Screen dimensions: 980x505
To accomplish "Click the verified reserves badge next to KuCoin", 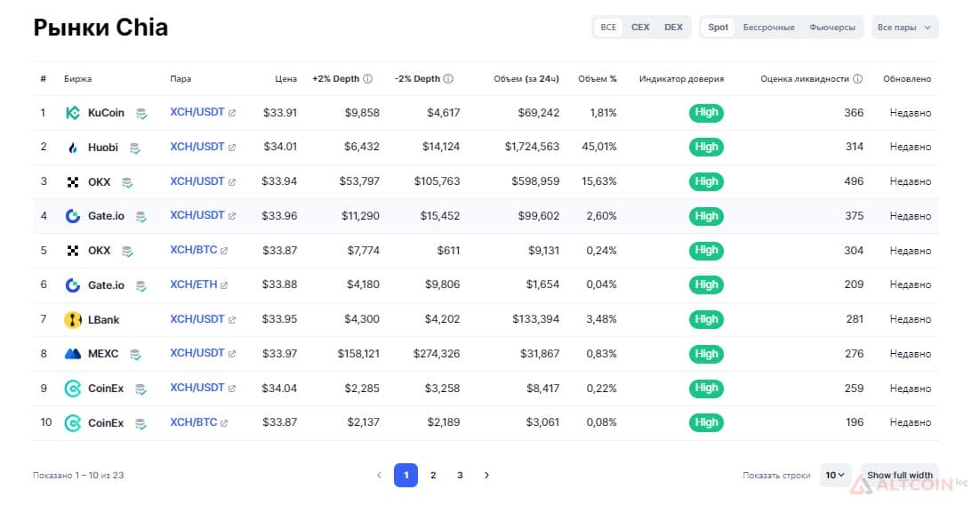I will click(x=142, y=114).
